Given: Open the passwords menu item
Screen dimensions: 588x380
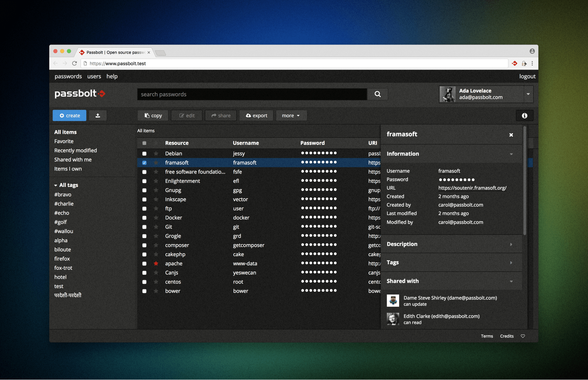Looking at the screenshot, I should (68, 76).
